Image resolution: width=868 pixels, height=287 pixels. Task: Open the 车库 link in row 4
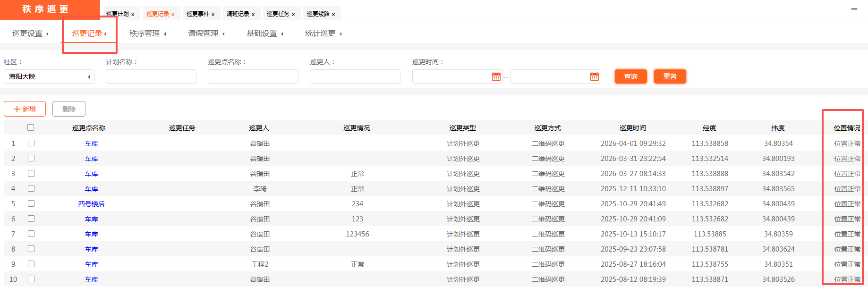point(92,189)
